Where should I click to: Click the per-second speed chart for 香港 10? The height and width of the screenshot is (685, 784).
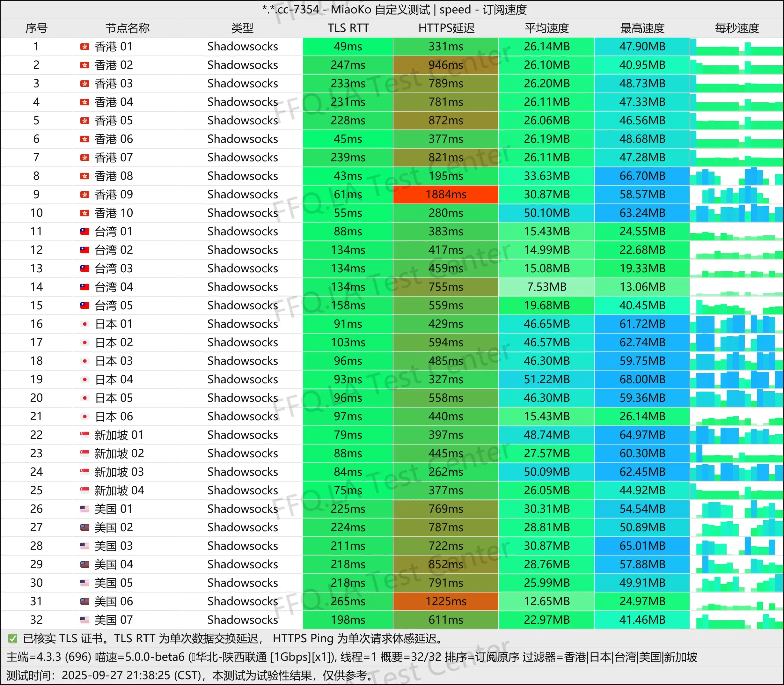click(736, 213)
